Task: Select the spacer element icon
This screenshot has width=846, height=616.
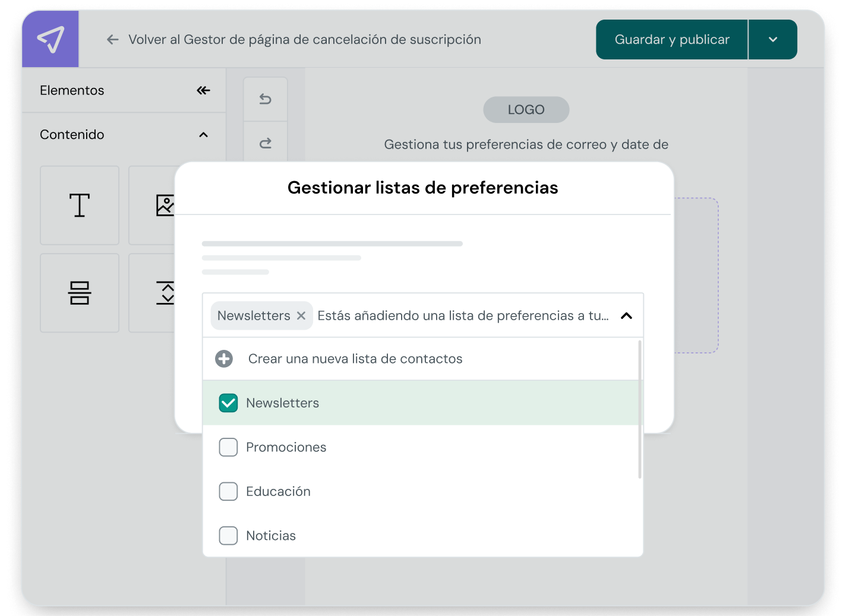Action: 166,293
